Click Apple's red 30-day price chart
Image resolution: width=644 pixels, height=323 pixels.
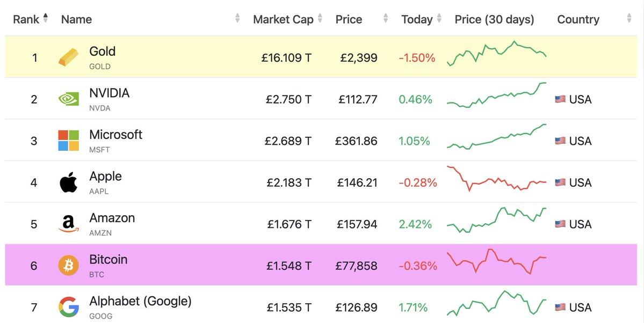pos(496,179)
